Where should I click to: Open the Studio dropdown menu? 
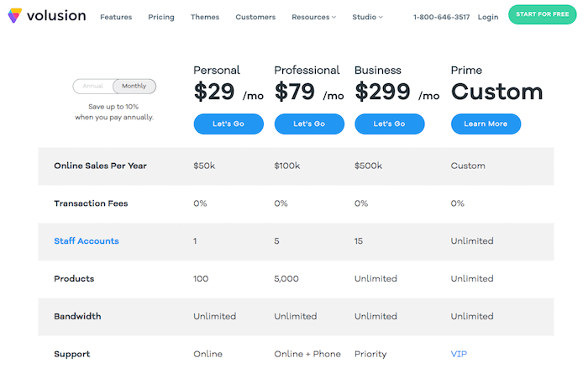pyautogui.click(x=367, y=17)
